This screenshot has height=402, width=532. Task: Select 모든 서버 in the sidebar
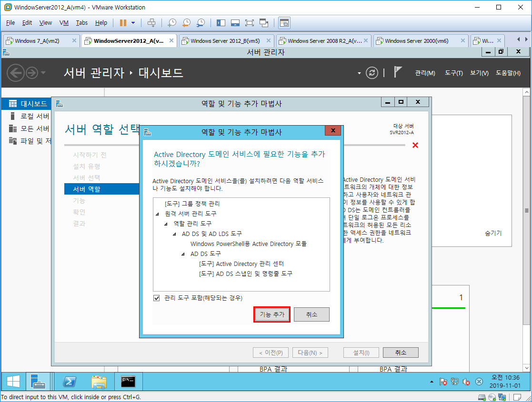[x=27, y=129]
